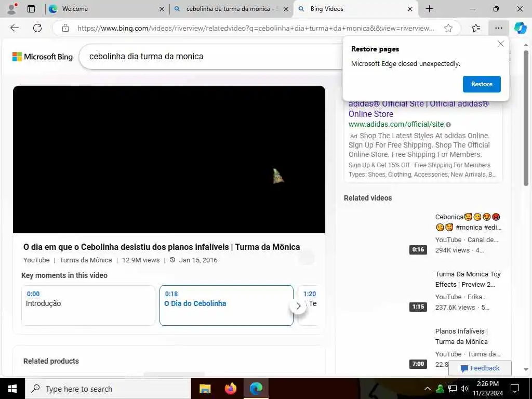
Task: Open Settings and more menu
Action: coord(498,28)
